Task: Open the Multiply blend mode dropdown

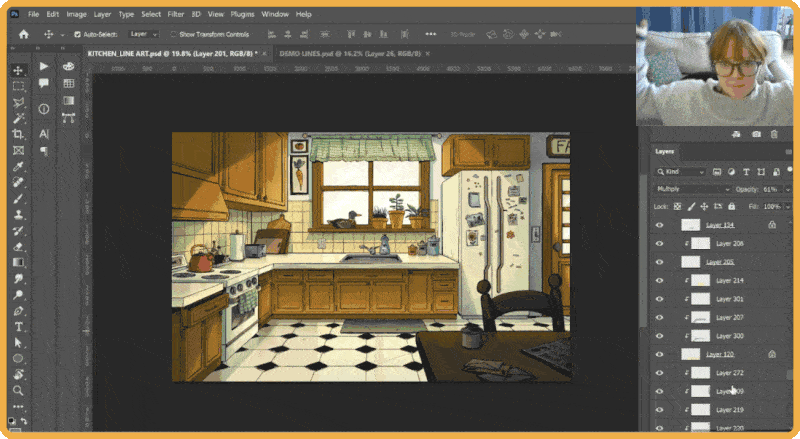Action: click(x=693, y=189)
